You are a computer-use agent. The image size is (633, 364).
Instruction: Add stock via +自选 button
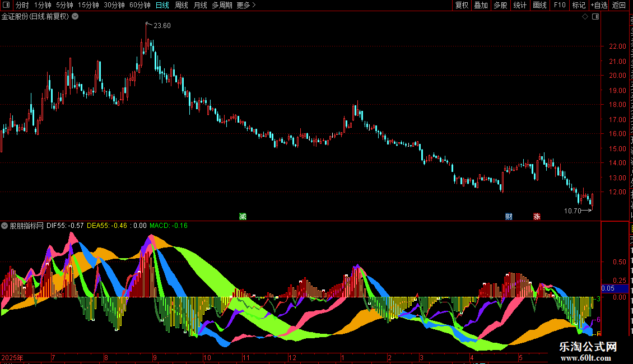[599, 5]
